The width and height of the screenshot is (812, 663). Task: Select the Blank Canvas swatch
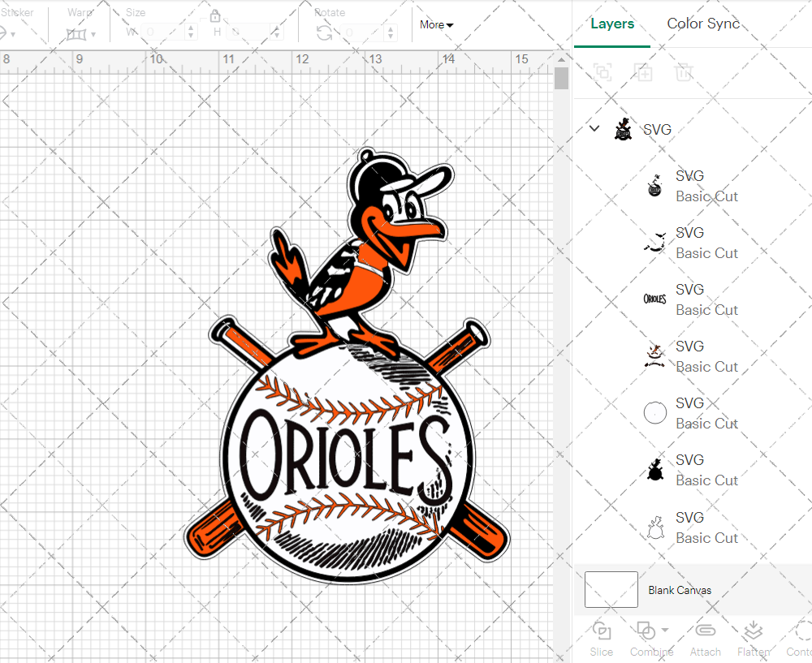[x=611, y=589]
